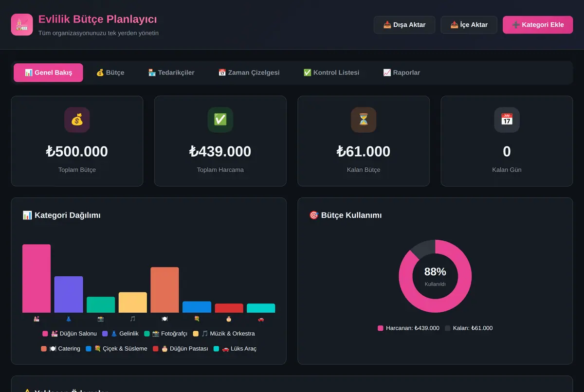
Task: Toggle the Kalan legend entry of the donut chart
Action: [469, 328]
